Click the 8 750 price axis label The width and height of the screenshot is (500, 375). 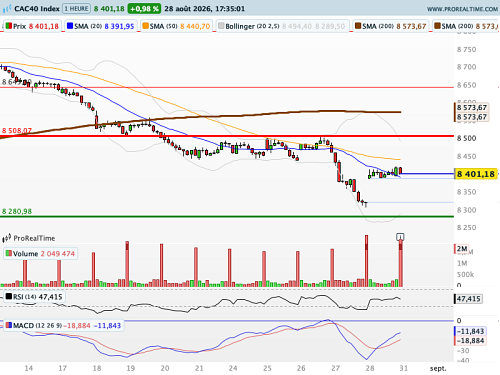point(466,49)
